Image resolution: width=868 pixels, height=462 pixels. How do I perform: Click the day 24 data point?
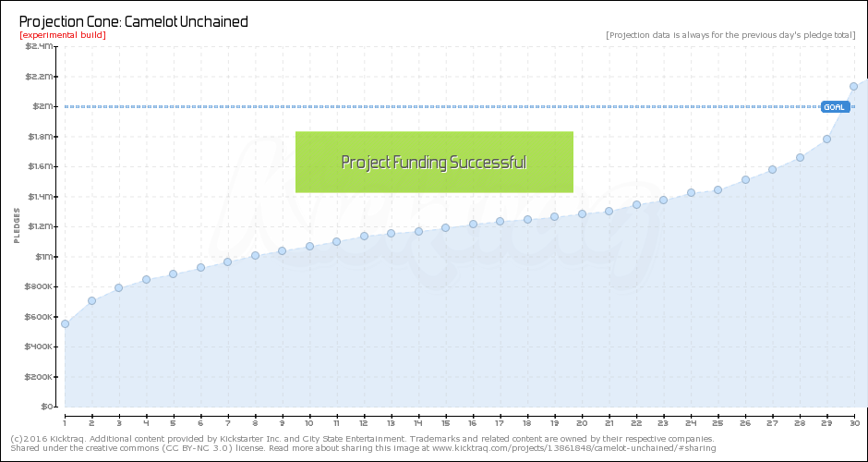(x=691, y=193)
